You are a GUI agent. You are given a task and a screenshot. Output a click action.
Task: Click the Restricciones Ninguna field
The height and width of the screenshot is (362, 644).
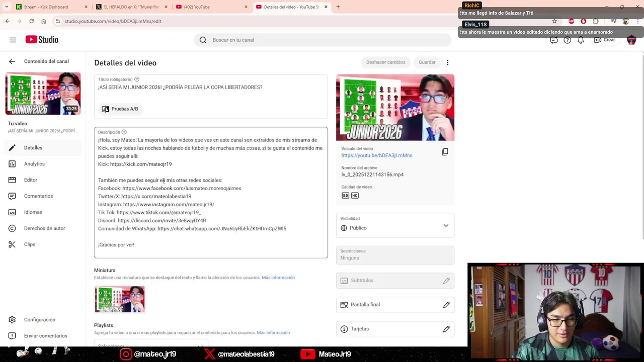395,255
